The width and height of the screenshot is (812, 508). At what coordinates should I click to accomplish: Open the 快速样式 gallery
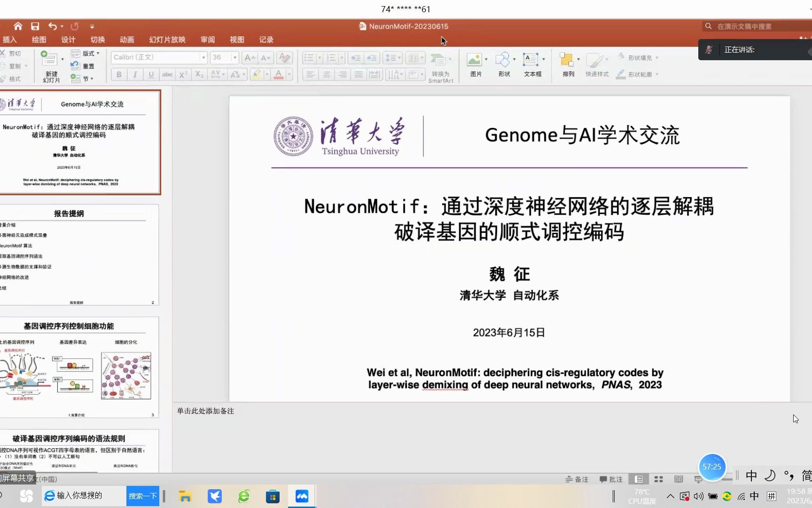[x=597, y=65]
